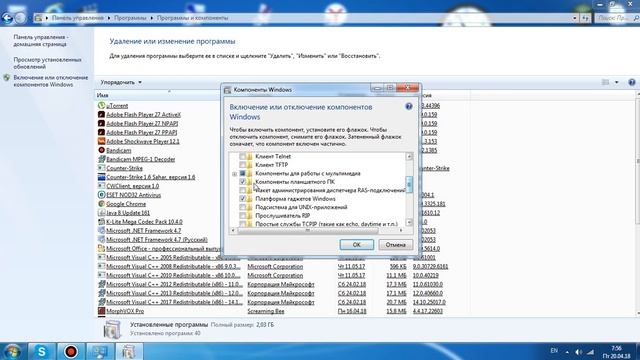Open the address bar history dropdown arrow
The height and width of the screenshot is (360, 640).
575,18
